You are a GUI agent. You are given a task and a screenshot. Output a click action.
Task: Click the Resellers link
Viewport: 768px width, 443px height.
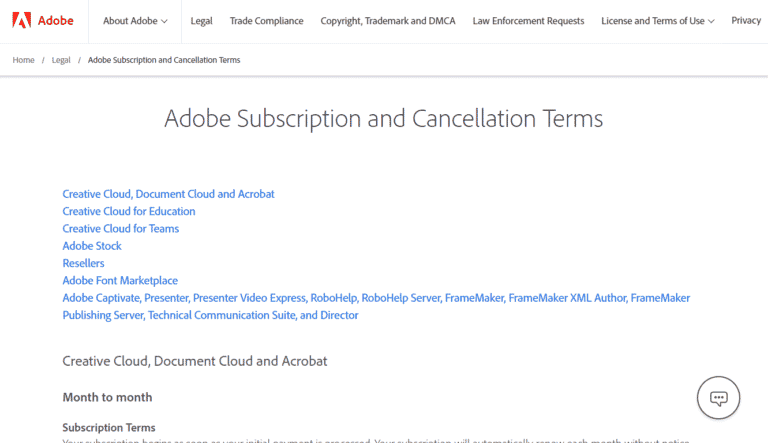[83, 263]
